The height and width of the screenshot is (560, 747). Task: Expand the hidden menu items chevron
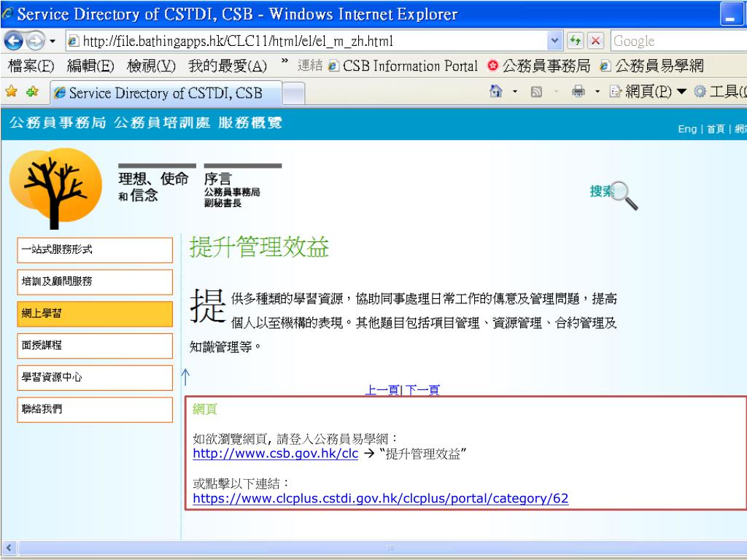(285, 61)
